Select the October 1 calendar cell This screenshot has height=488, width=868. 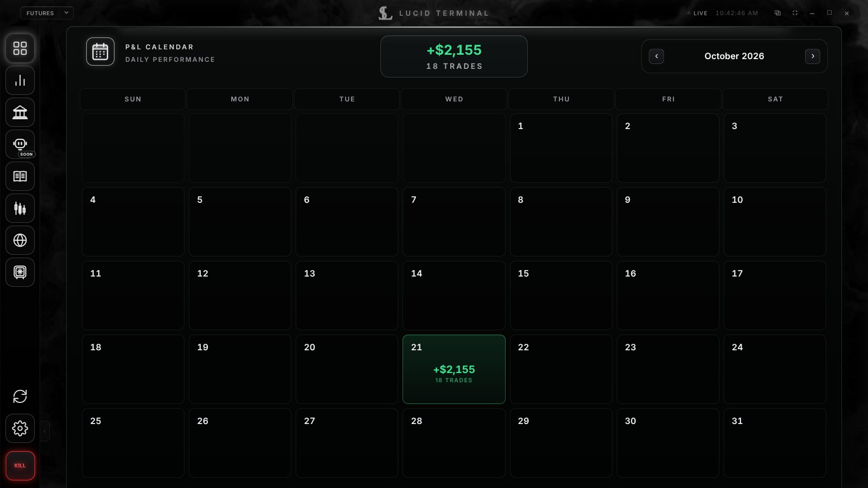tap(561, 148)
